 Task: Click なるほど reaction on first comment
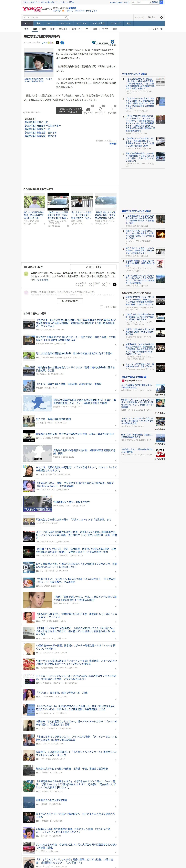coord(94,285)
